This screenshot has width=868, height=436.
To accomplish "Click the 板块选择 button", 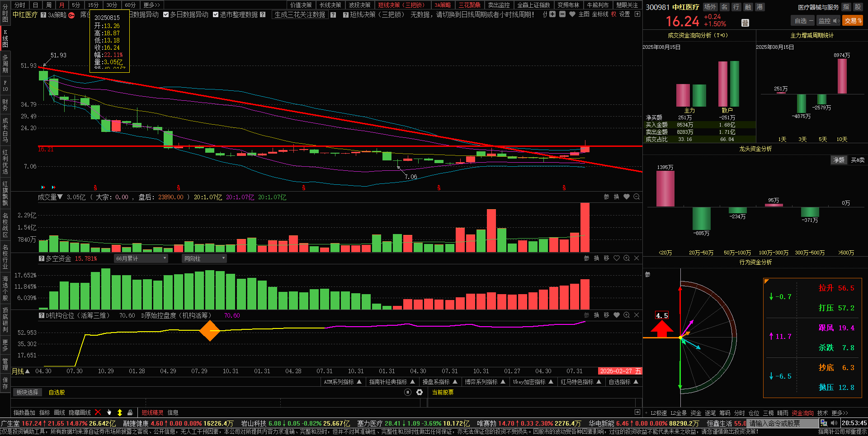I will [27, 392].
